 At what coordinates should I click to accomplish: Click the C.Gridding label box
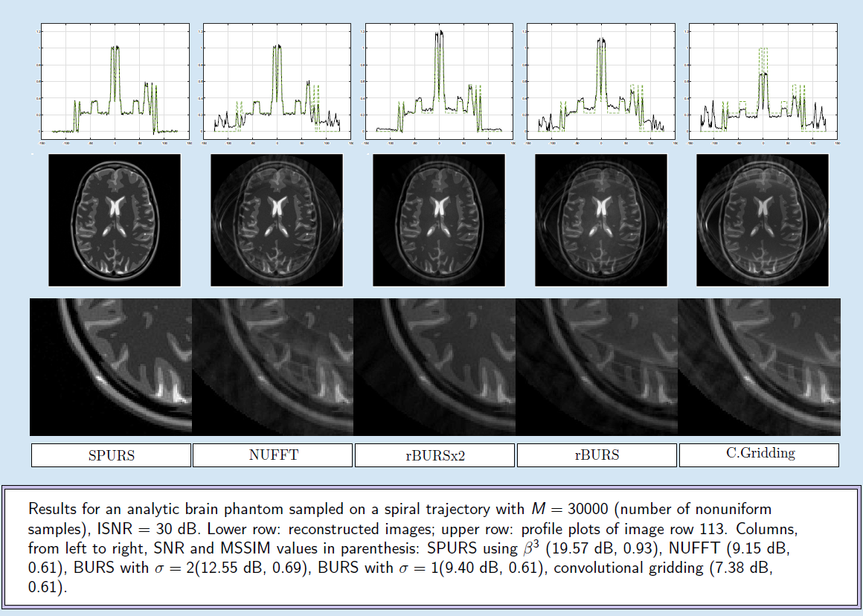pos(759,455)
